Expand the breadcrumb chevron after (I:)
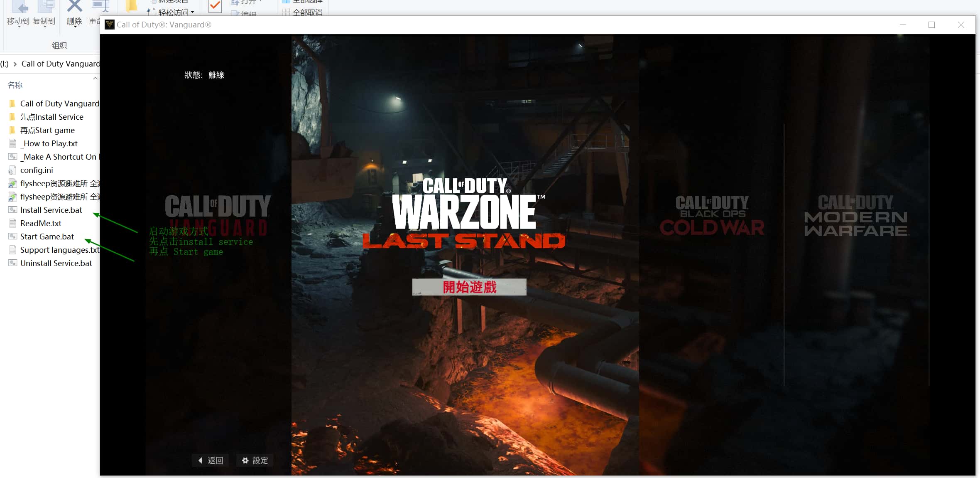Image resolution: width=980 pixels, height=478 pixels. (15, 64)
